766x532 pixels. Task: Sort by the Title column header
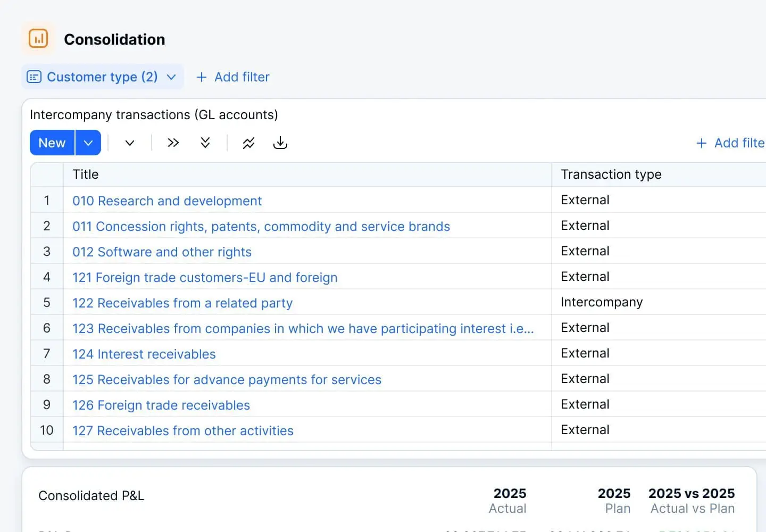coord(86,174)
